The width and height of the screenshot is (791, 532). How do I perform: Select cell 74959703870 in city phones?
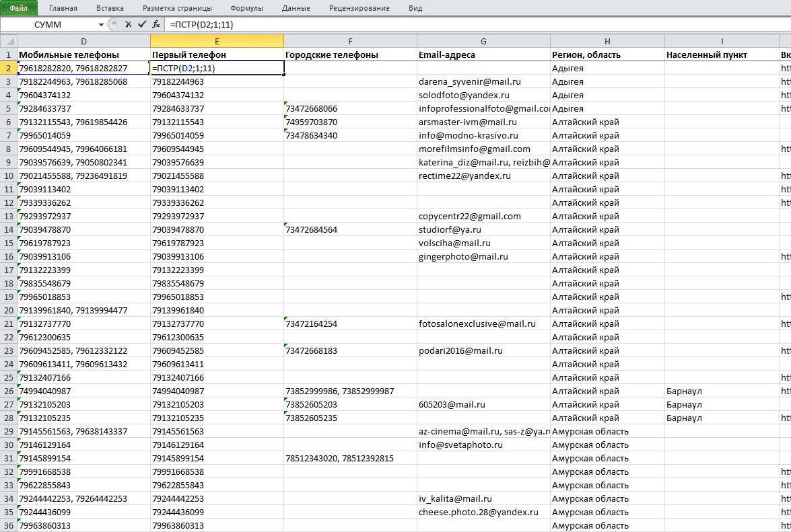click(x=350, y=122)
